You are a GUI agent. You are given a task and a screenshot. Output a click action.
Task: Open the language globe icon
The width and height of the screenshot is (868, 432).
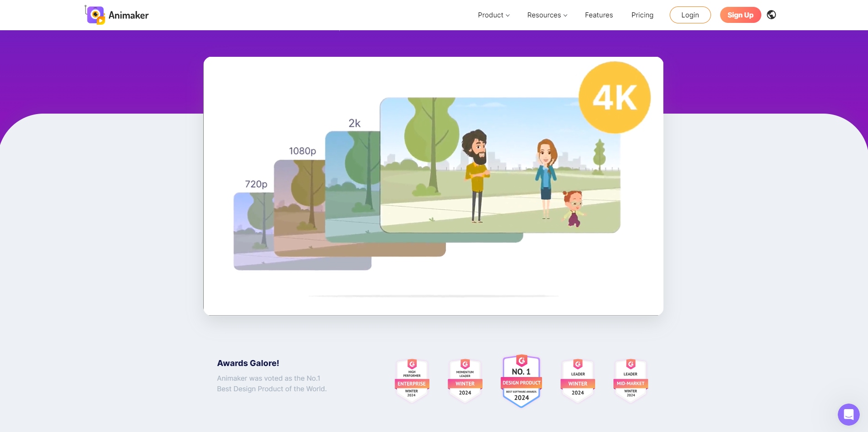[x=771, y=15]
